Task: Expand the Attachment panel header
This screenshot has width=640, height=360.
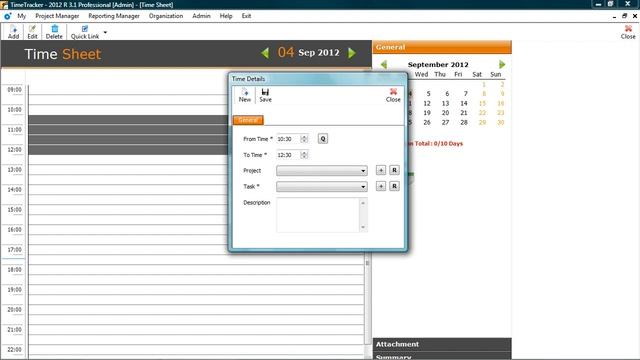Action: pyautogui.click(x=442, y=344)
